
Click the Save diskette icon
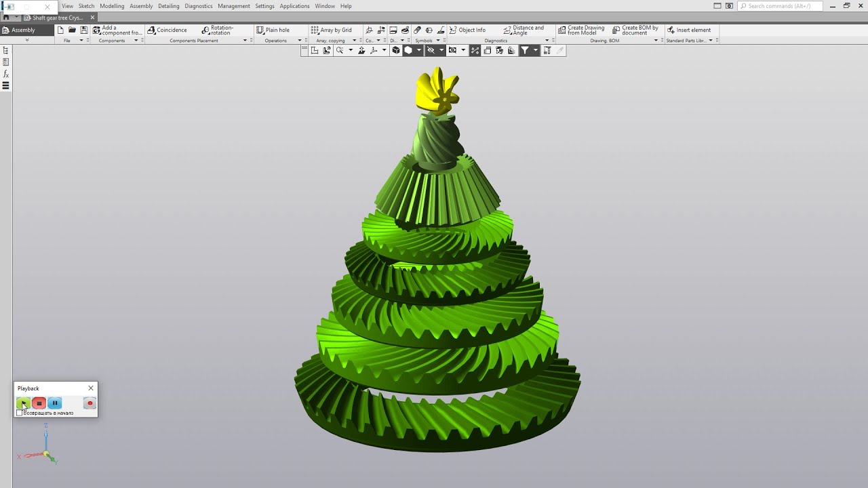[83, 30]
